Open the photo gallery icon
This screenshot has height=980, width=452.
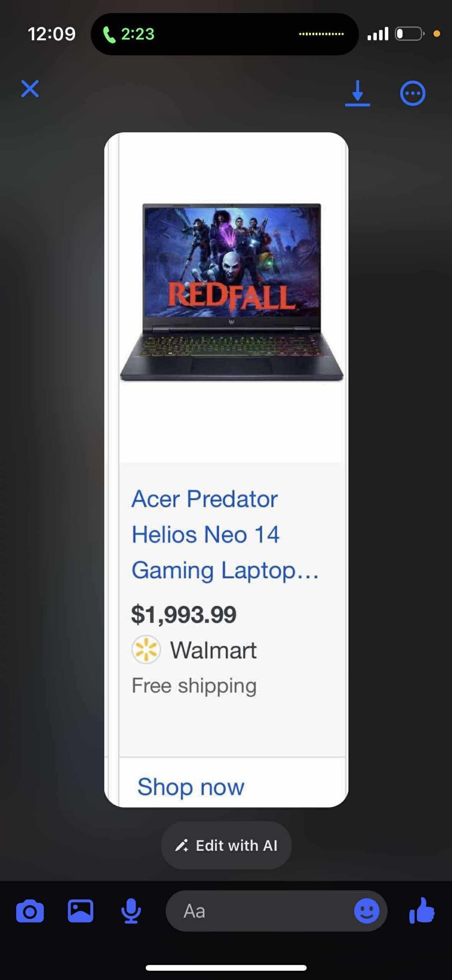point(81,911)
